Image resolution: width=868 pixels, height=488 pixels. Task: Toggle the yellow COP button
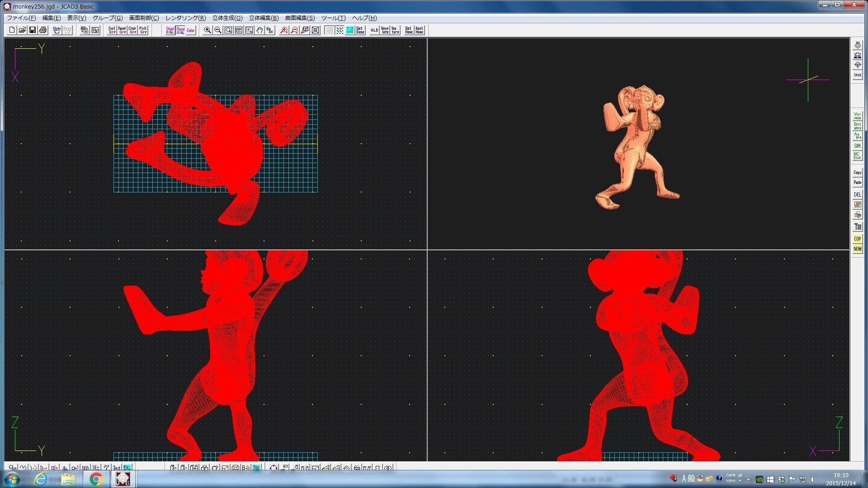(x=858, y=239)
